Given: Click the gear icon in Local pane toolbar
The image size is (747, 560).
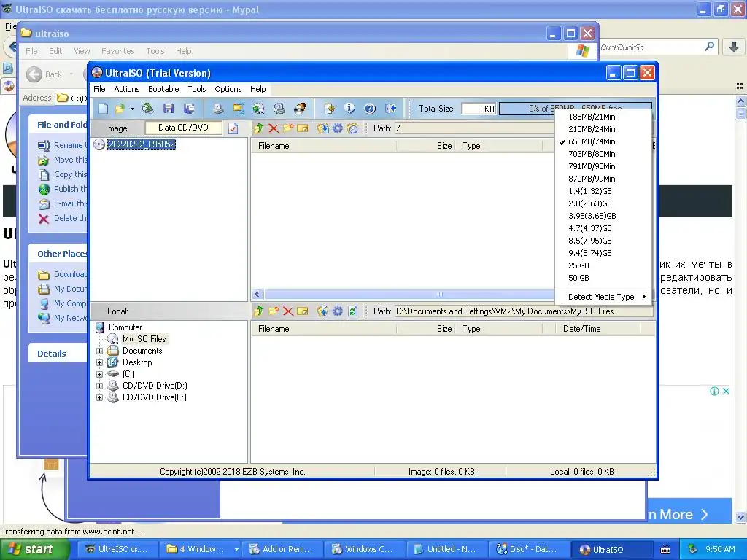Looking at the screenshot, I should (x=338, y=311).
